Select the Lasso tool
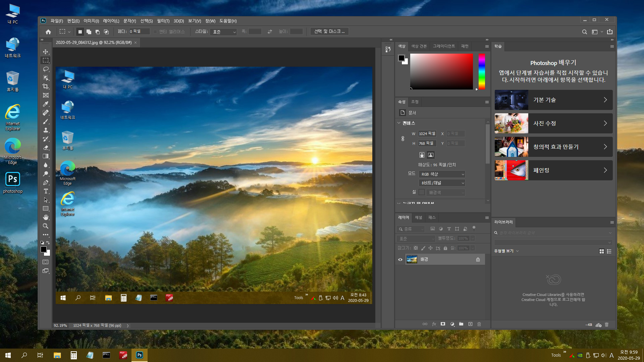The height and width of the screenshot is (362, 644). 46,69
